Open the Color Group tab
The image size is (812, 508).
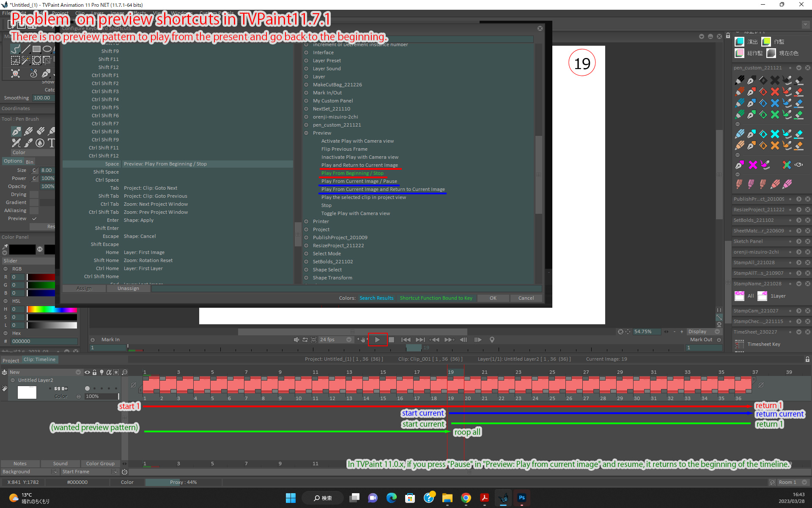coord(100,464)
